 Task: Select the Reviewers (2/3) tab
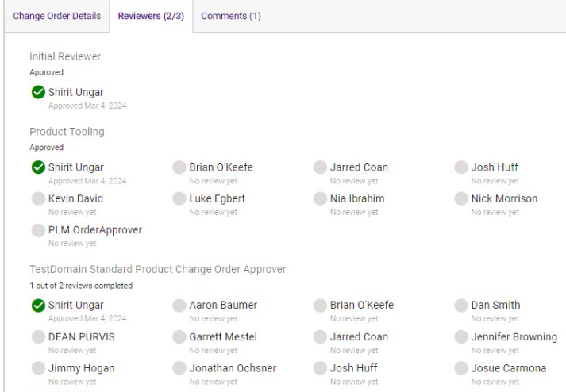150,16
